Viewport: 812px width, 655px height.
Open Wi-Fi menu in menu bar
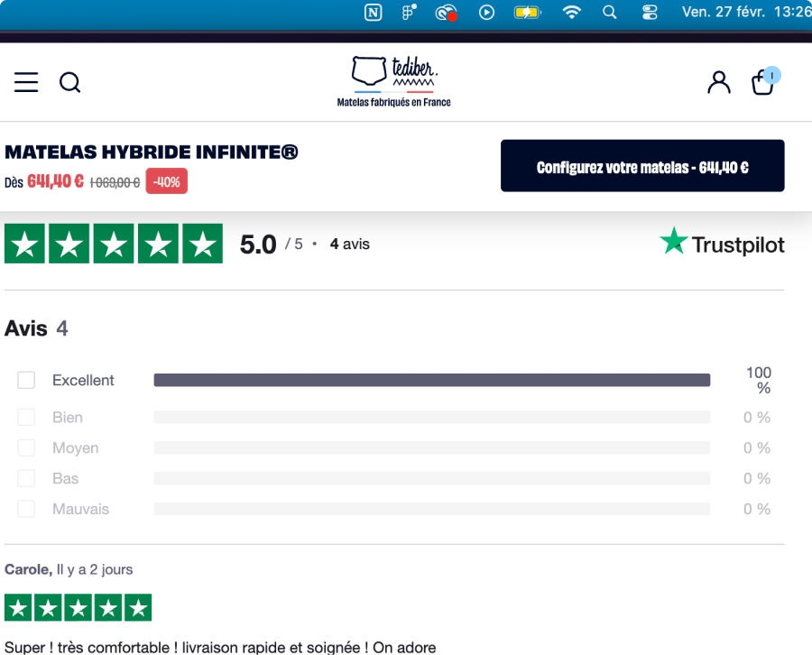(x=572, y=12)
